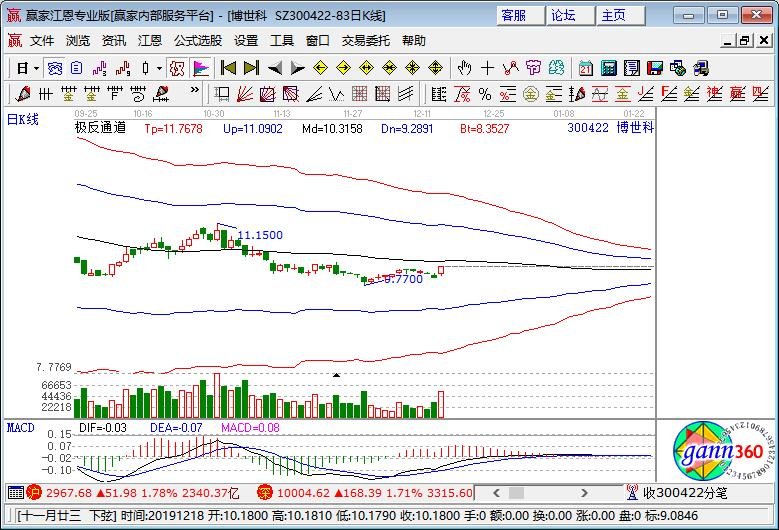Image resolution: width=779 pixels, height=530 pixels.
Task: Open the notepad icon
Action: click(632, 68)
